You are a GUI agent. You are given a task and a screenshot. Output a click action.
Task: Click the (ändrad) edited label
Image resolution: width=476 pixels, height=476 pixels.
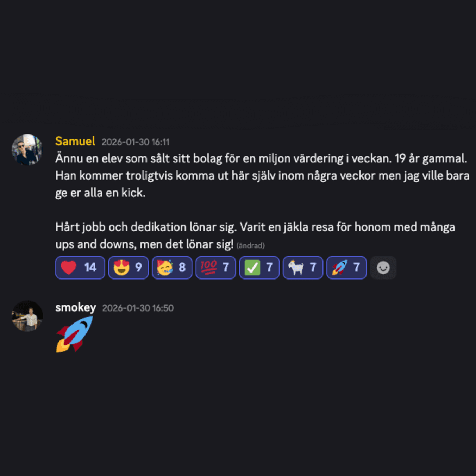pos(251,245)
